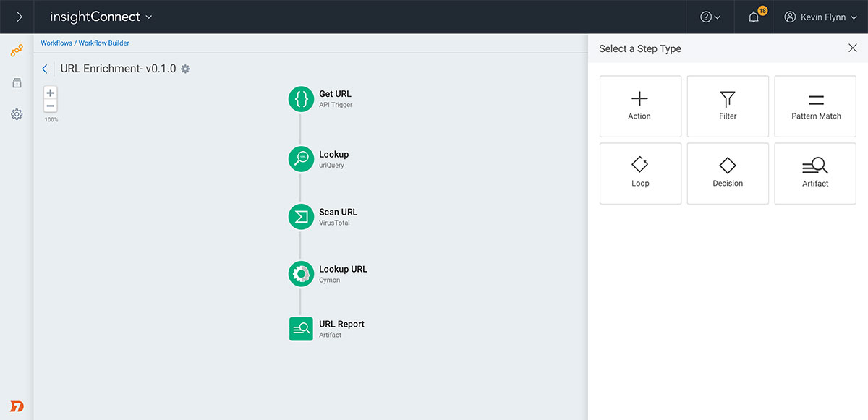Open the Settings gear in the left sidebar

click(17, 114)
